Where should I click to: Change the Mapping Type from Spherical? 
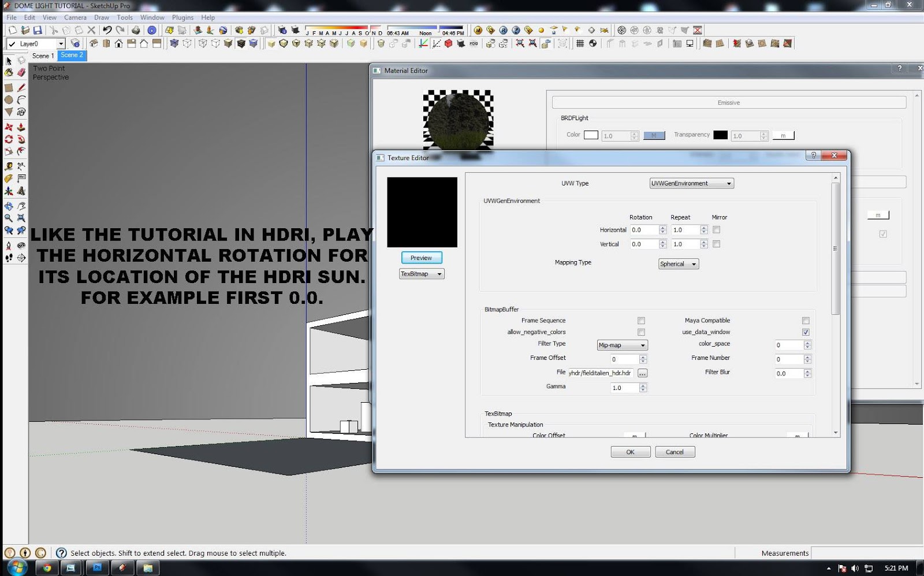coord(694,263)
